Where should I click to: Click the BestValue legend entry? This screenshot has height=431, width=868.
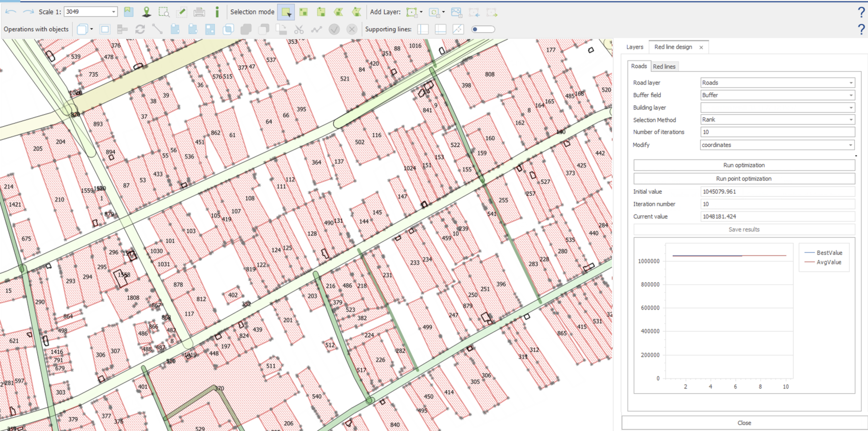pos(824,253)
